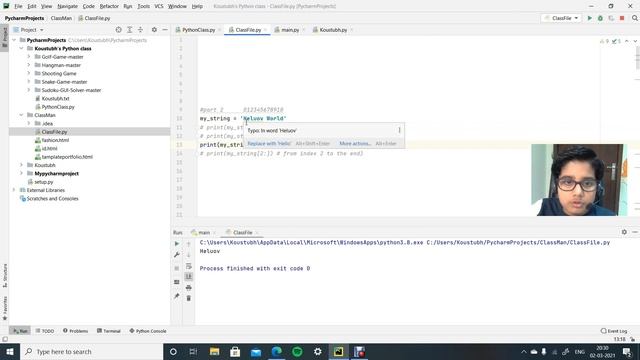The image size is (640, 360).
Task: Open More actions in typo popup
Action: click(x=355, y=143)
